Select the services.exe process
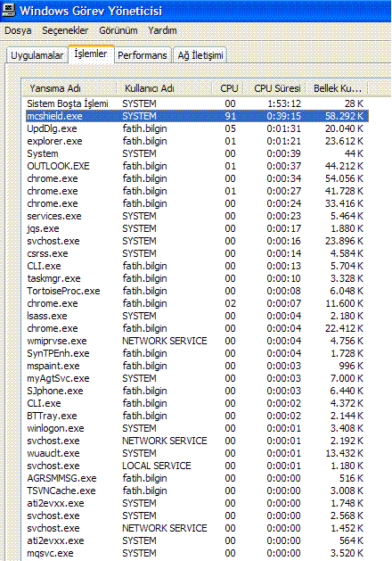Screen dimensions: 392x561 tap(197, 216)
